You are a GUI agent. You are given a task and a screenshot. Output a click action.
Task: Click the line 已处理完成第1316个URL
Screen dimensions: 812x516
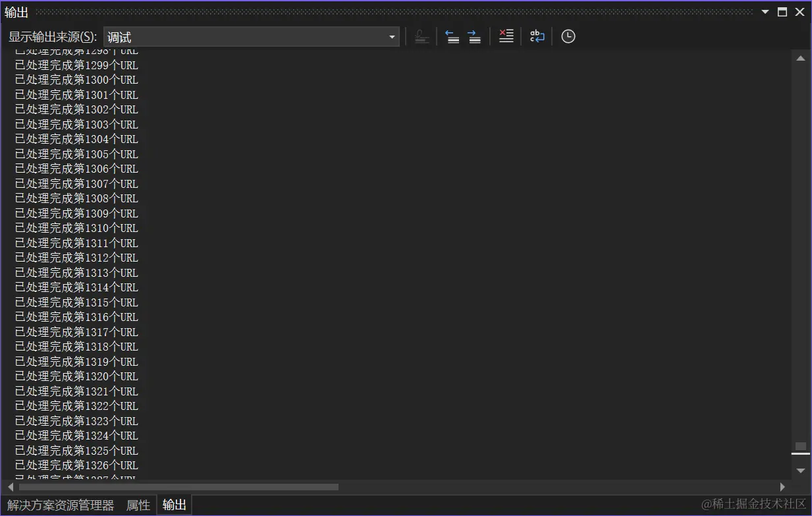coord(76,317)
